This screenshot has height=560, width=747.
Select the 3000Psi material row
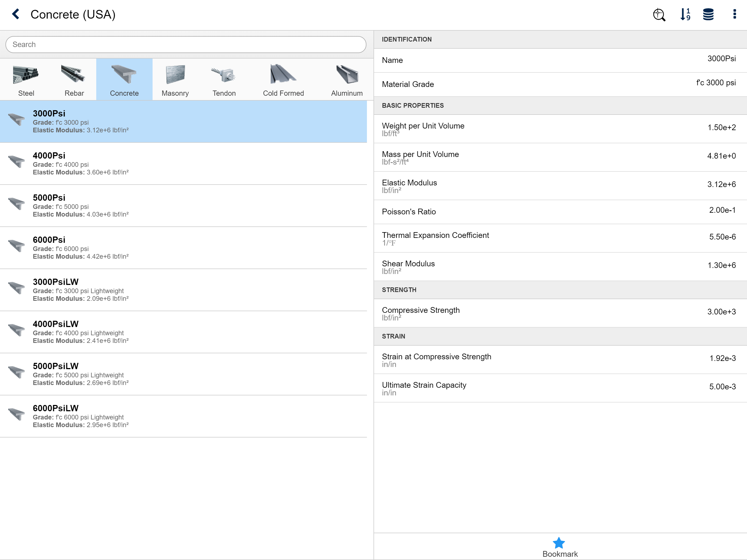[x=183, y=122]
